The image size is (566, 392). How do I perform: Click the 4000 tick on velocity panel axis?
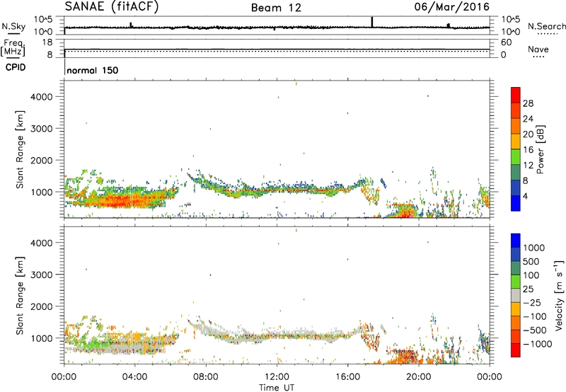[42, 243]
